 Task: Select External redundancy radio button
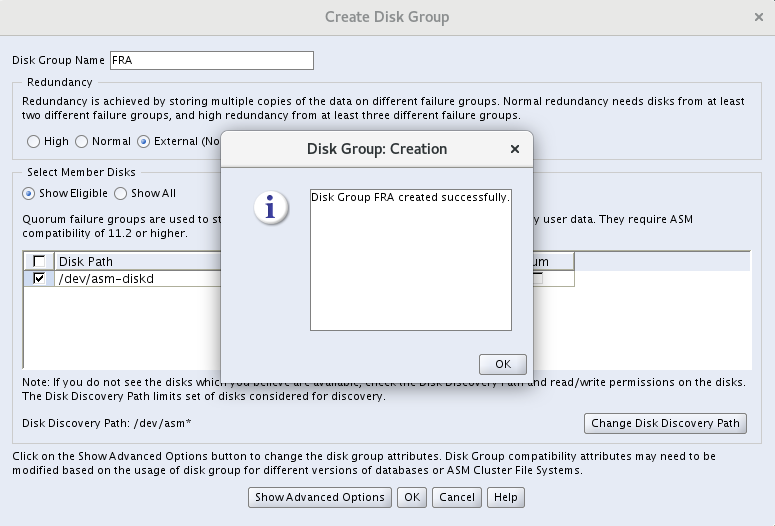click(x=144, y=142)
